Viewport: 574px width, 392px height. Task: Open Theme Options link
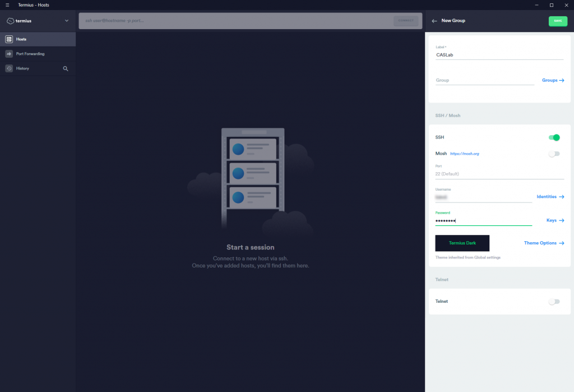pos(544,243)
